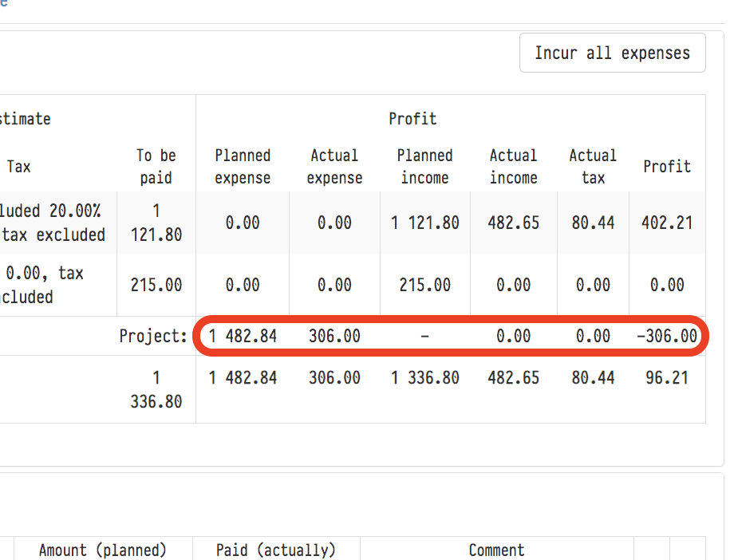This screenshot has height=560, width=734.
Task: Click the dash in the Project row
Action: (x=424, y=337)
